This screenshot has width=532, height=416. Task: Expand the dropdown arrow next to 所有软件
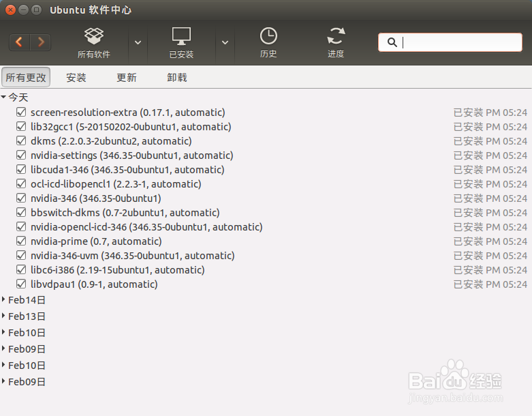[138, 42]
